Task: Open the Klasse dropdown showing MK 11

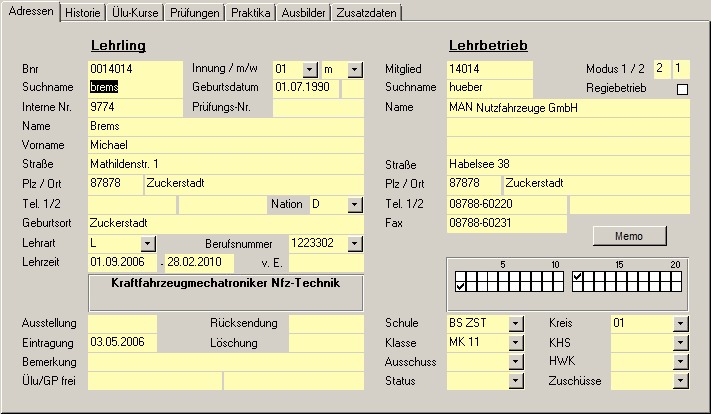Action: pyautogui.click(x=516, y=342)
